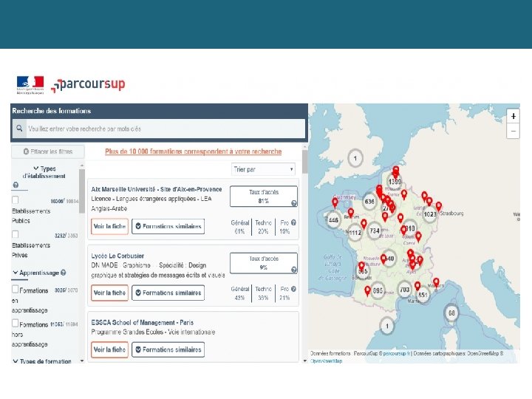Click results list scrollbar thumb
This screenshot has height=399, width=532.
tap(304, 162)
